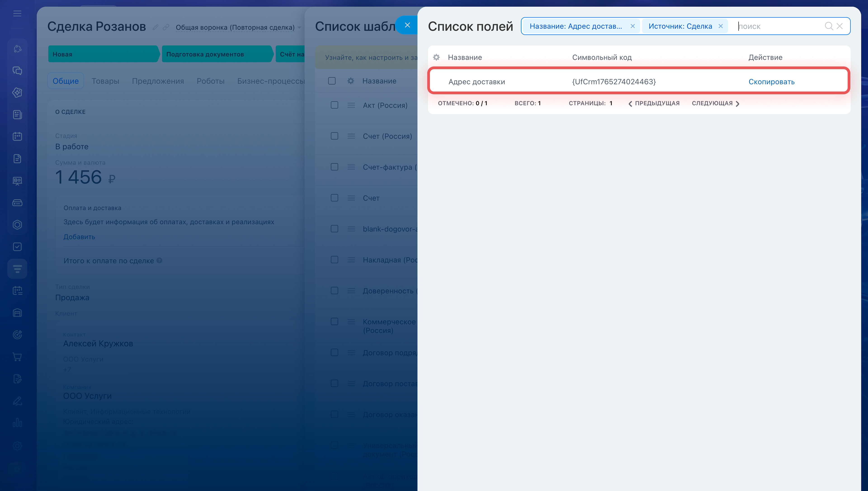Check the plain Счет template checkbox
Screen dimensions: 868x491
[x=334, y=198]
